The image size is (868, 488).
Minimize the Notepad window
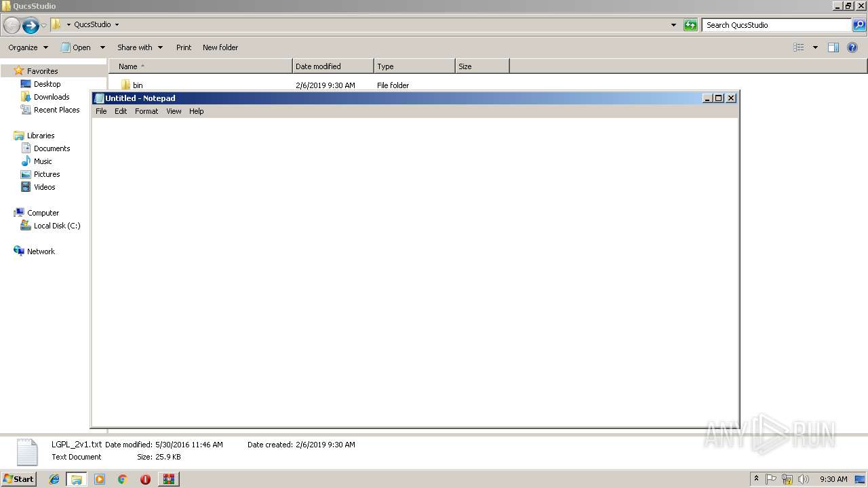coord(707,98)
